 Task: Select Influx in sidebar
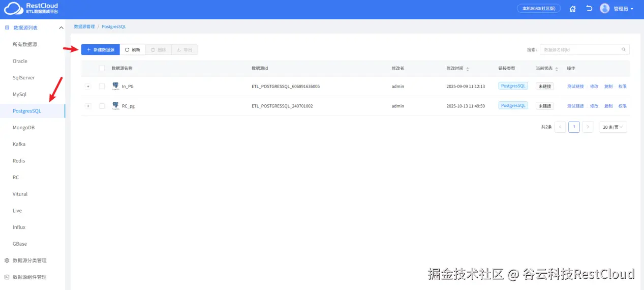[19, 227]
